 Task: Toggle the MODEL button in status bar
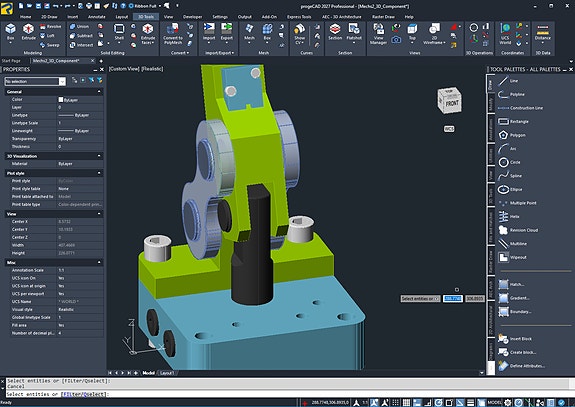pos(494,402)
